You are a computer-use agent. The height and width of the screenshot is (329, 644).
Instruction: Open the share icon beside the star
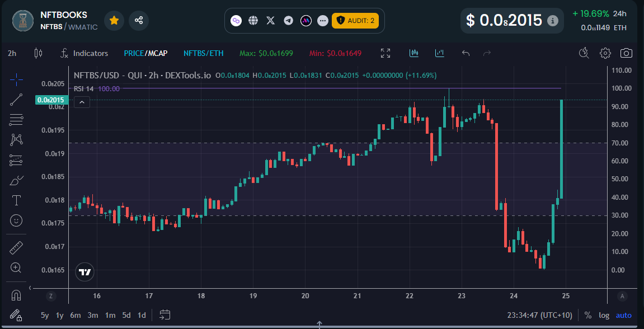tap(139, 21)
